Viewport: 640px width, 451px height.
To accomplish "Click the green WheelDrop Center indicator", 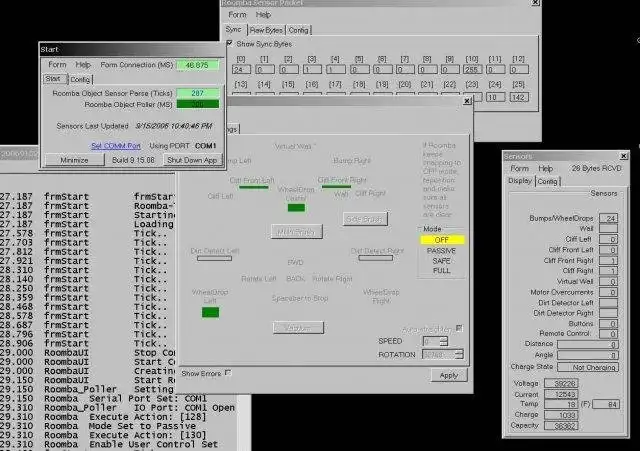I will click(296, 208).
